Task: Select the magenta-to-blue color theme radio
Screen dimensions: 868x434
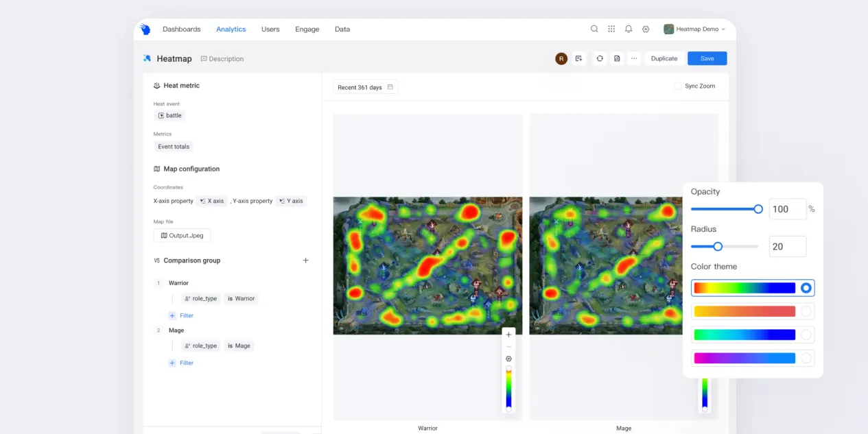Action: coord(806,358)
